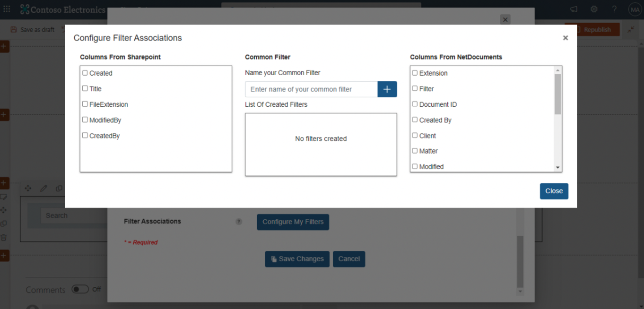Click the web part move icon above Search
The width and height of the screenshot is (644, 309).
tap(28, 188)
